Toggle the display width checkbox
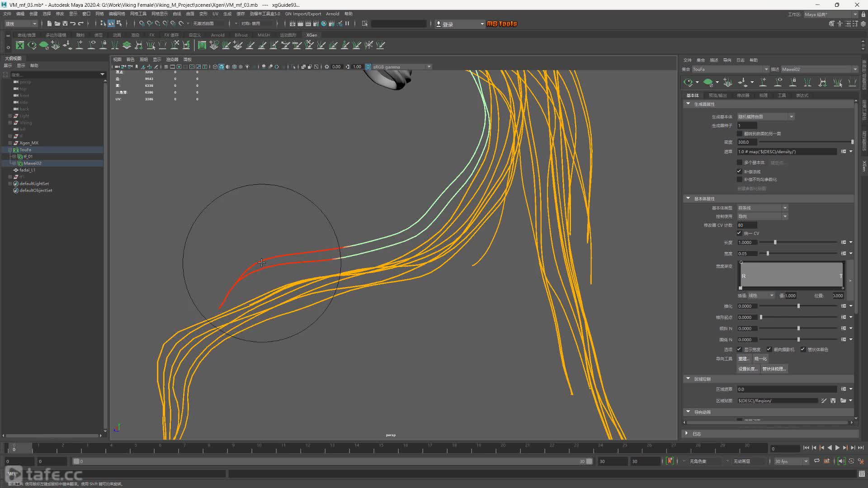This screenshot has width=868, height=488. (740, 350)
